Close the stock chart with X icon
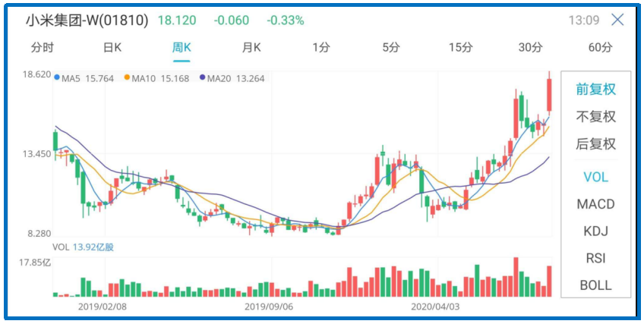Viewport: 644px width, 324px height. [617, 20]
